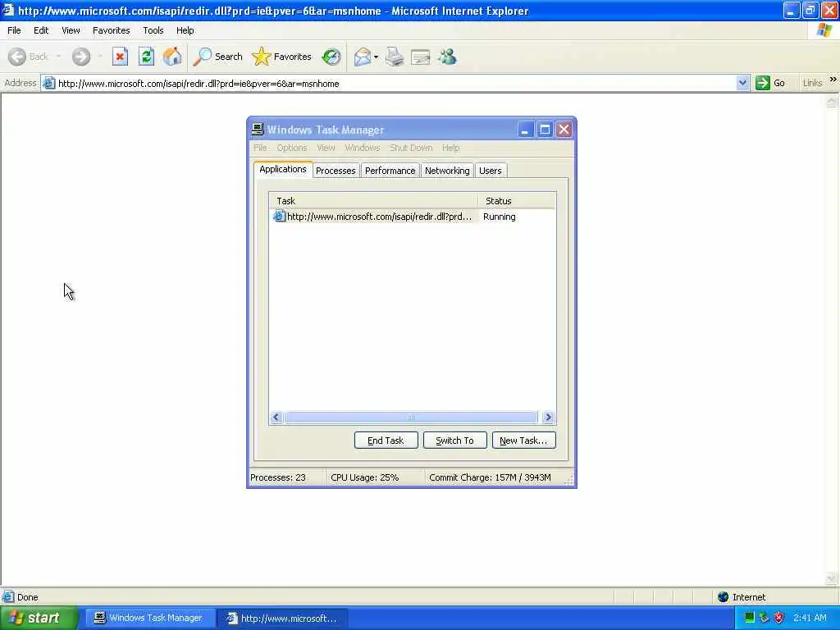Open the address bar URL dropdown
The height and width of the screenshot is (630, 840).
point(742,83)
